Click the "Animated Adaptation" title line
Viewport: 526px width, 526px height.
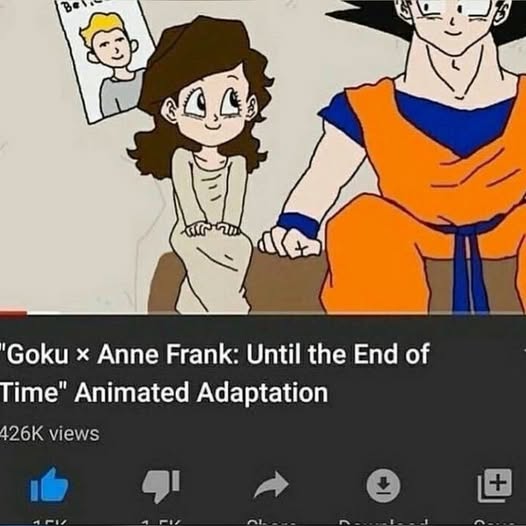[201, 392]
